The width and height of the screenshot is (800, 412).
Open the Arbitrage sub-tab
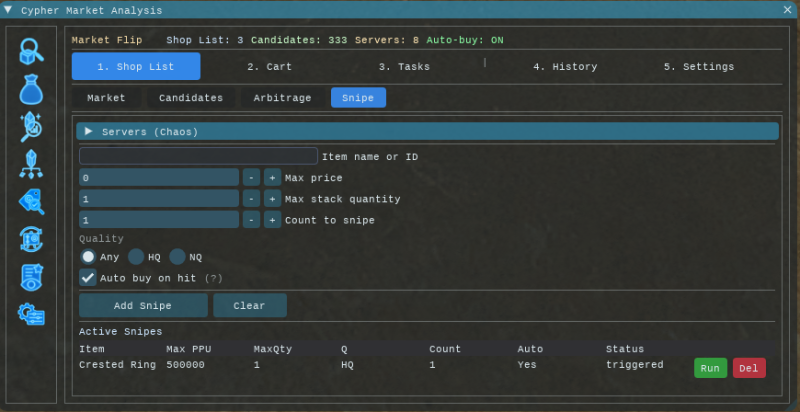pos(280,98)
